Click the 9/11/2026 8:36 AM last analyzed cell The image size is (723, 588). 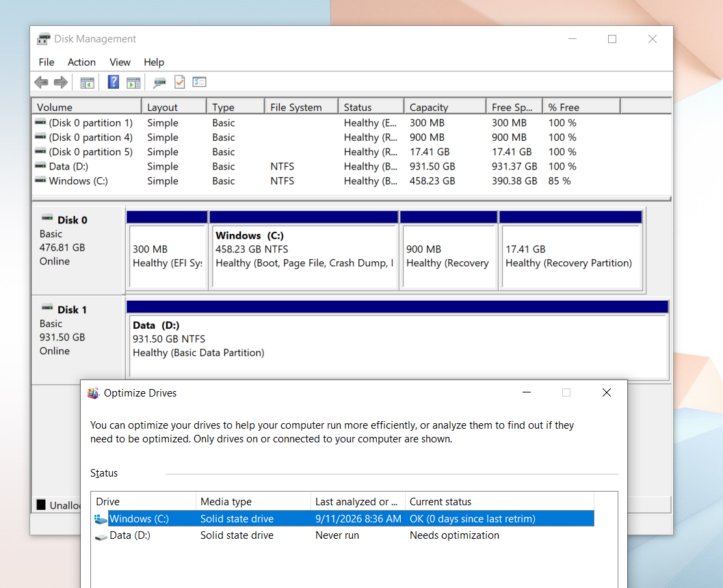coord(358,519)
